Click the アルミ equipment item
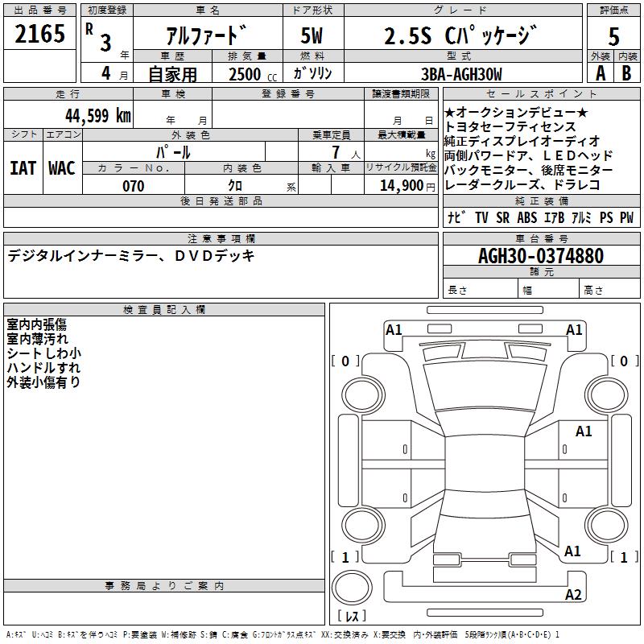Image resolution: width=644 pixels, height=644 pixels. tap(581, 217)
